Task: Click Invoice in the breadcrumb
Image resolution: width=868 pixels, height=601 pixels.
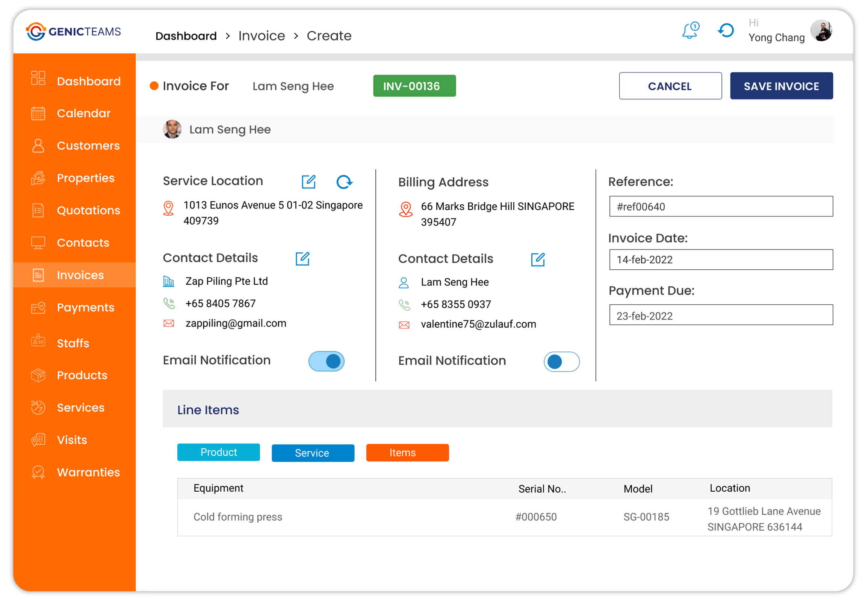Action: pyautogui.click(x=262, y=36)
